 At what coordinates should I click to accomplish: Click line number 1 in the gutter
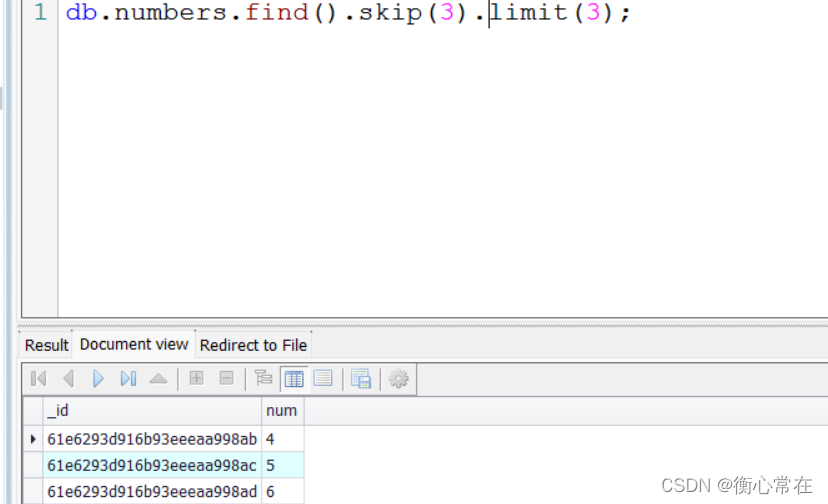point(40,12)
